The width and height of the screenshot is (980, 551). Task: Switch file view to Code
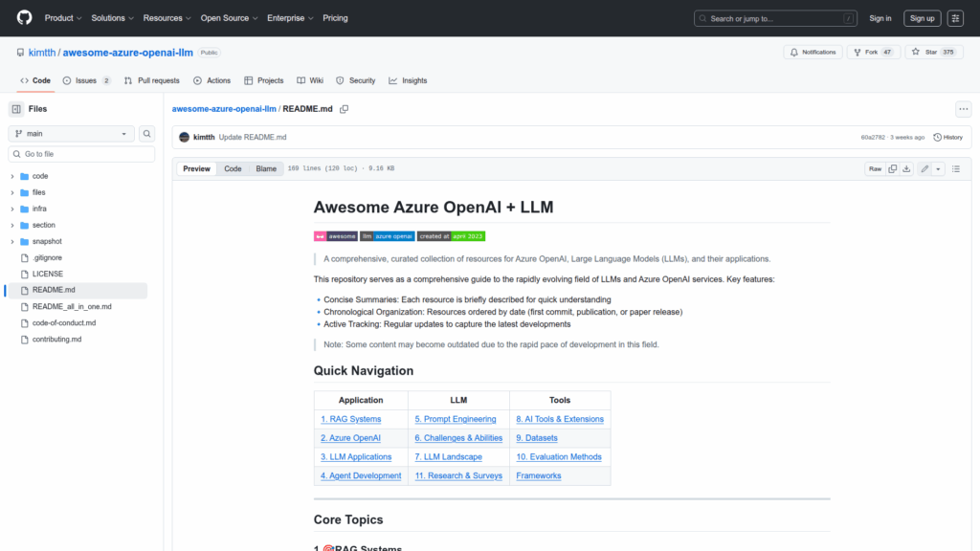coord(233,168)
